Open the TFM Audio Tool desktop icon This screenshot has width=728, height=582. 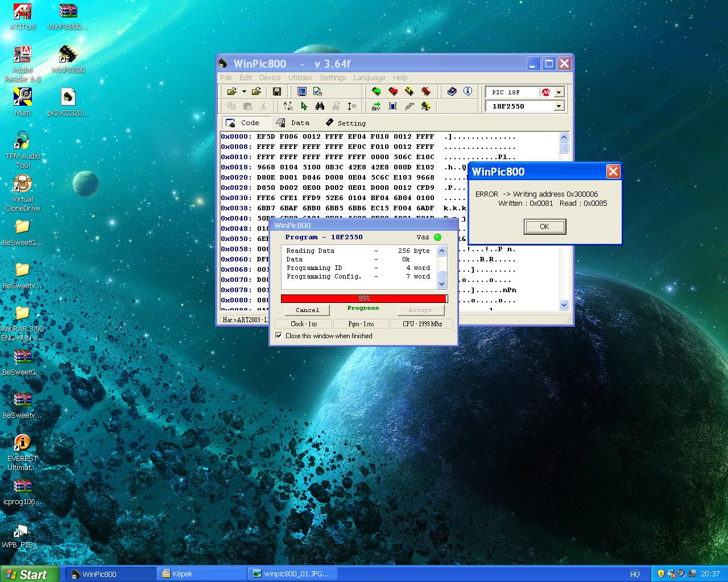point(23,150)
